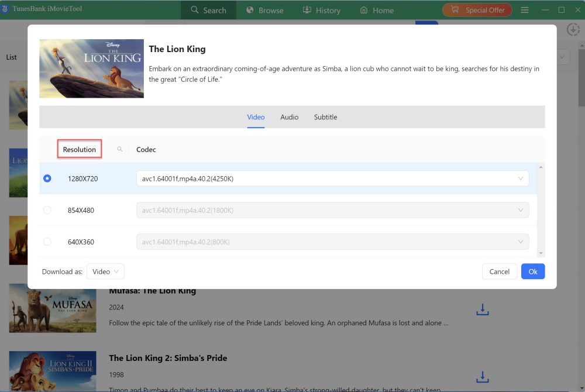Click the Resolution column header
The height and width of the screenshot is (392, 585).
(80, 149)
